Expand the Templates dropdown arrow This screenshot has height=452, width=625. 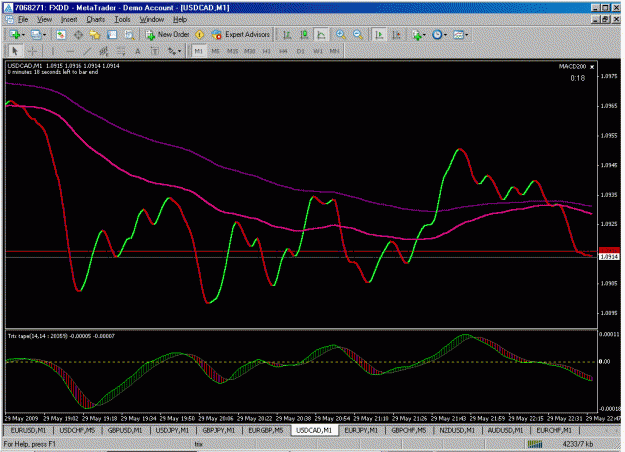(x=466, y=35)
